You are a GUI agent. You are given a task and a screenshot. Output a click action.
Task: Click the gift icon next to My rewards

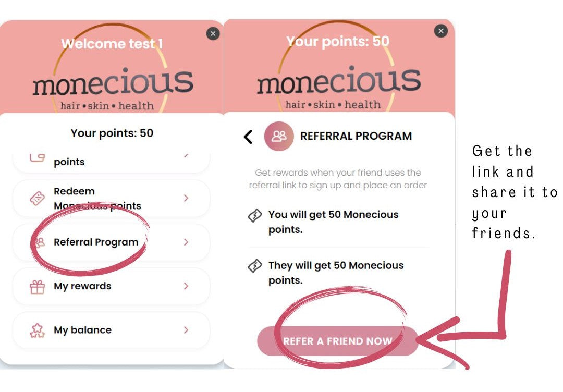tap(37, 286)
